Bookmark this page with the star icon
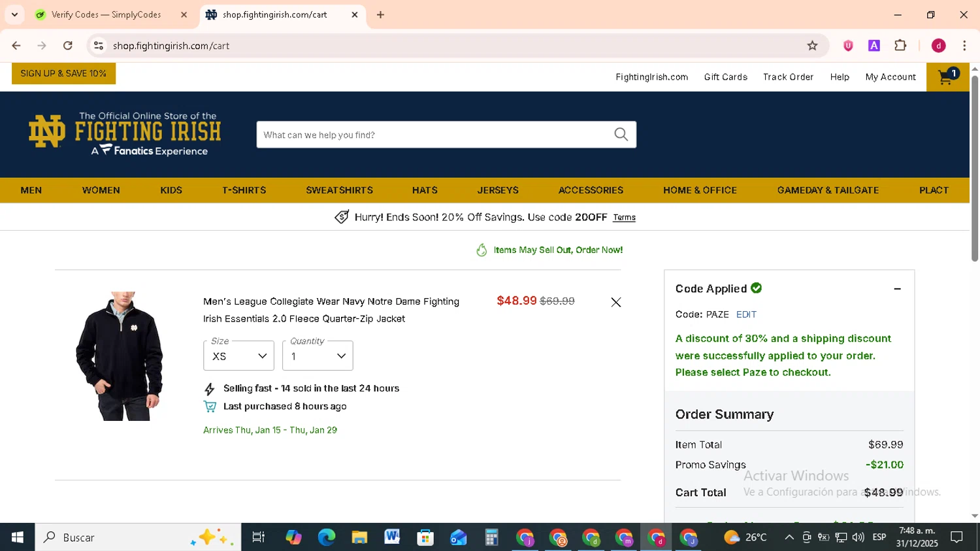 coord(812,46)
